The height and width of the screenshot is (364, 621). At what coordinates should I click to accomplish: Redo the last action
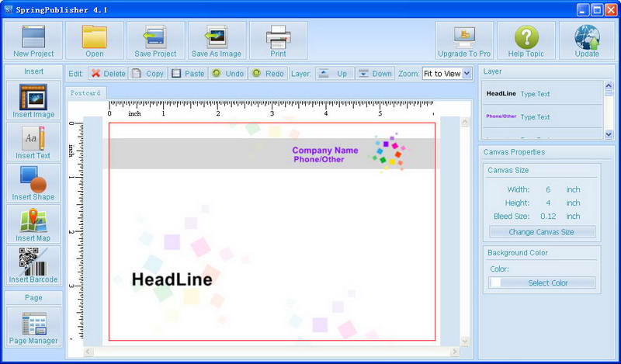[x=268, y=74]
